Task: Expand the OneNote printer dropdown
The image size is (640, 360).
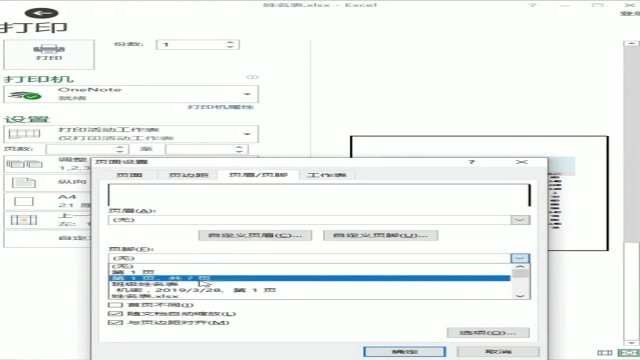Action: click(x=247, y=94)
